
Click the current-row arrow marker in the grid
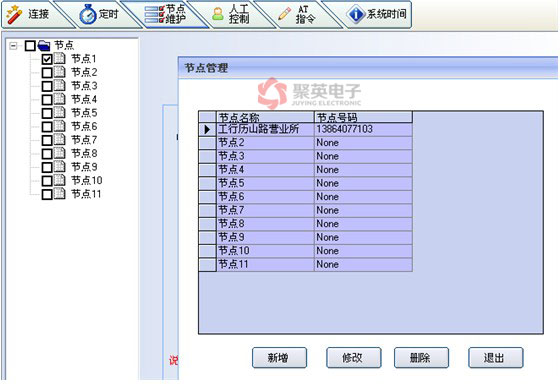coord(208,129)
